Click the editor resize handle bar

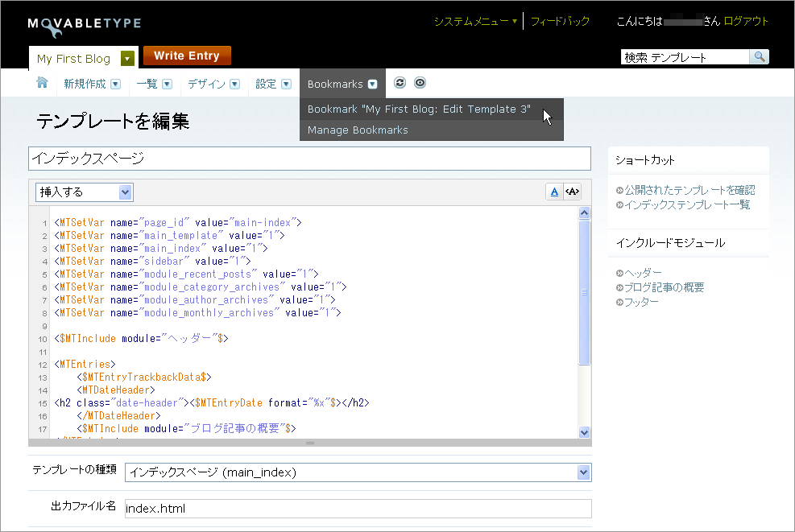[x=310, y=443]
